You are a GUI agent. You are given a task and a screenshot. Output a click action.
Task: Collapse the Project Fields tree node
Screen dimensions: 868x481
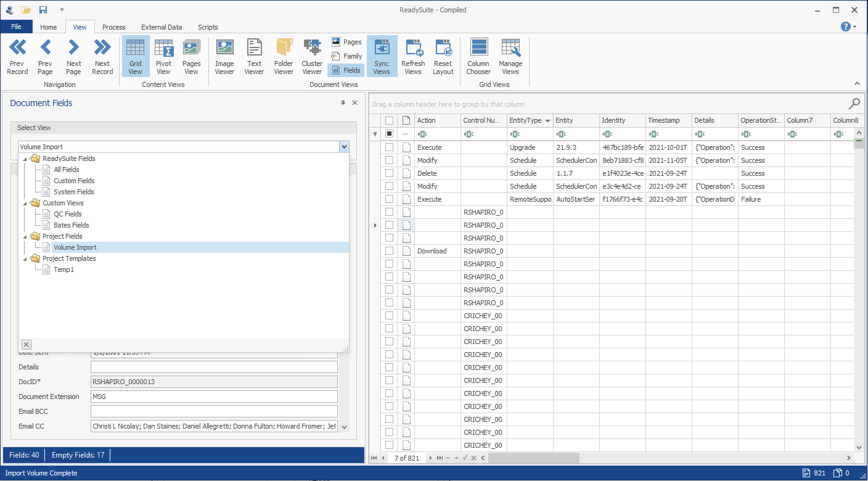25,236
